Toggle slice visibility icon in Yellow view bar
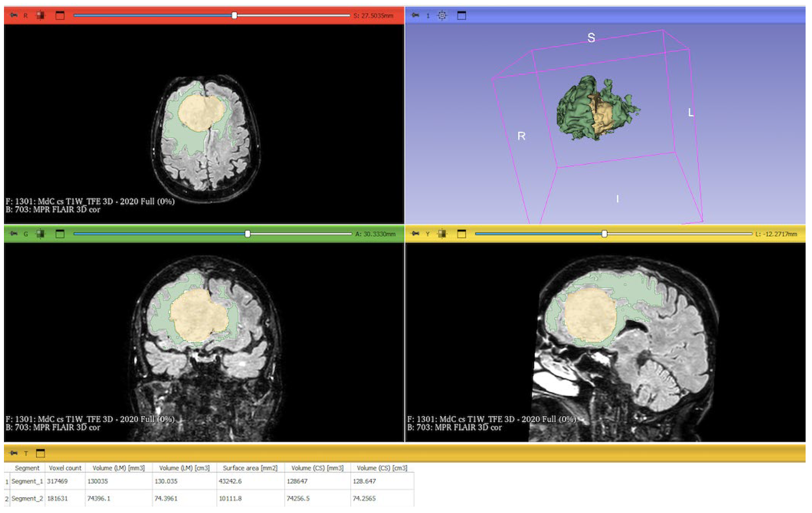Screen dimensions: 812x513 click(x=442, y=234)
